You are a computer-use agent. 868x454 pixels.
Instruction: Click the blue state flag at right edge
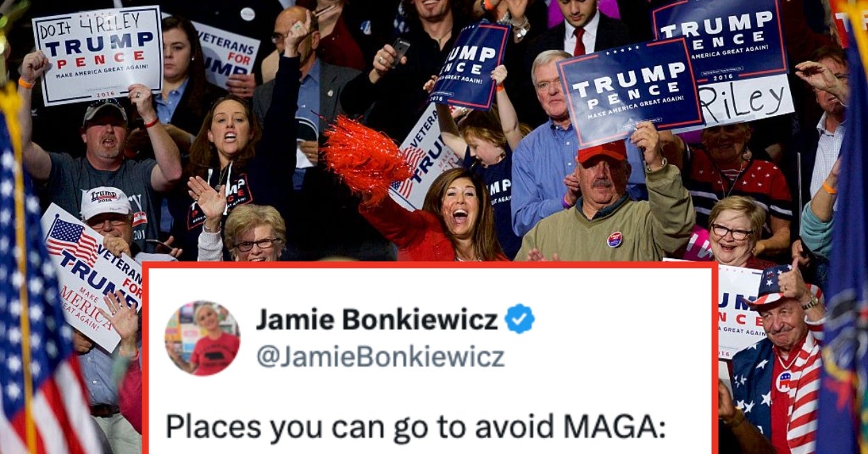(846, 278)
